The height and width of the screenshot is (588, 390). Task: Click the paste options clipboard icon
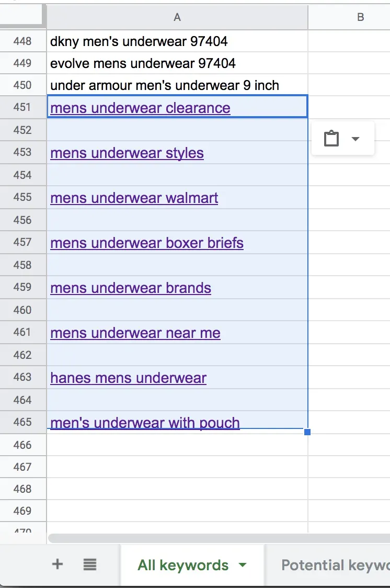[331, 139]
